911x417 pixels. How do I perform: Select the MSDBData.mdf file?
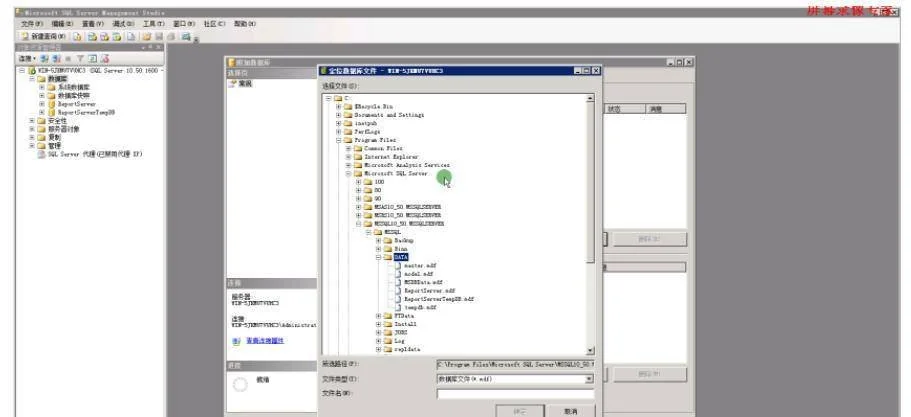point(422,282)
